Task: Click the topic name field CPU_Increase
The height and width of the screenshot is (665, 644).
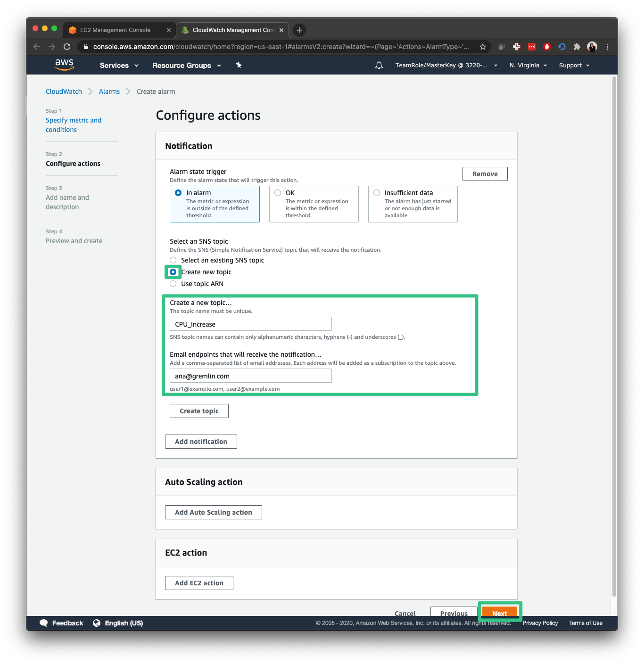Action: pos(251,324)
